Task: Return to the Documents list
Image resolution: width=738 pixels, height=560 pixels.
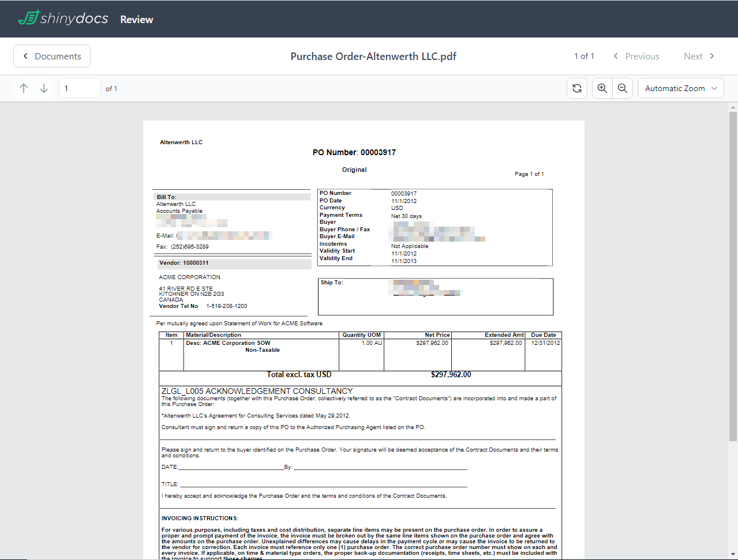Action: [51, 56]
